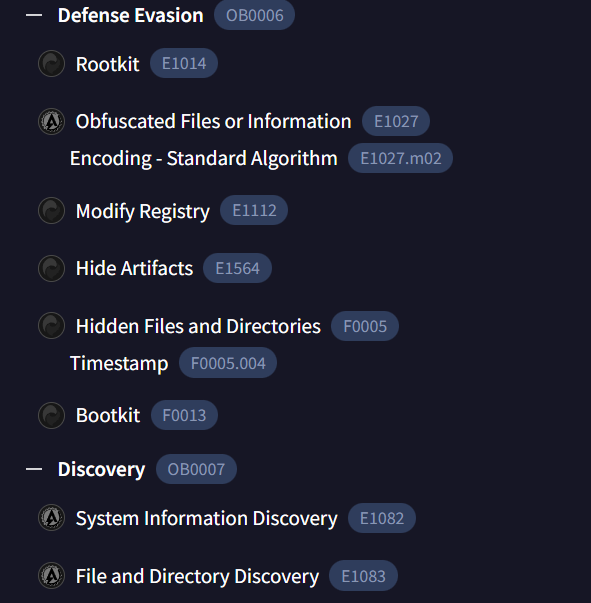
Task: Open the Timestamp sub-entry
Action: pyautogui.click(x=119, y=363)
